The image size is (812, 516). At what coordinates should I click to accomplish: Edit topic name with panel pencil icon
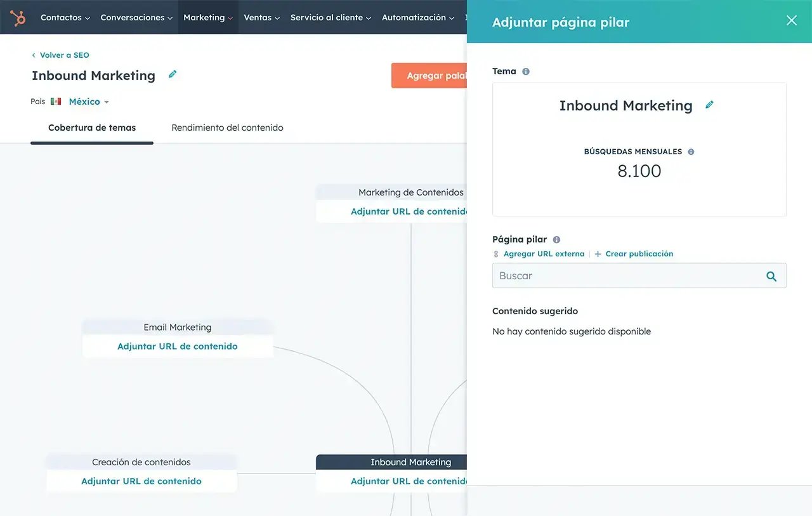coord(709,105)
